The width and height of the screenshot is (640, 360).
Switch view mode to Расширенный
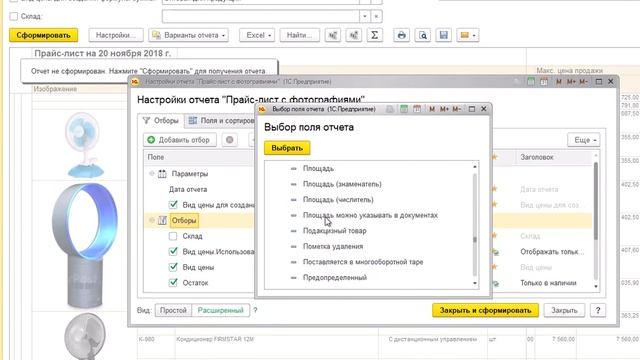(x=220, y=310)
